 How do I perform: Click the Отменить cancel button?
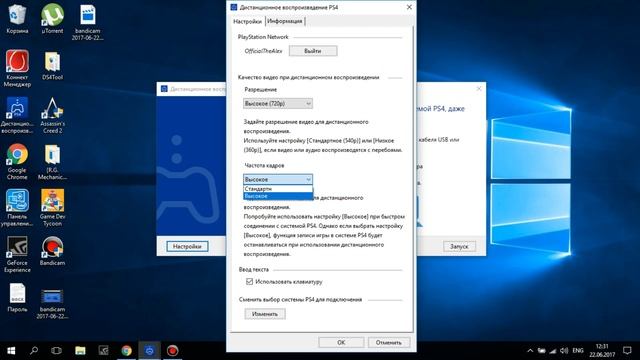(x=389, y=342)
